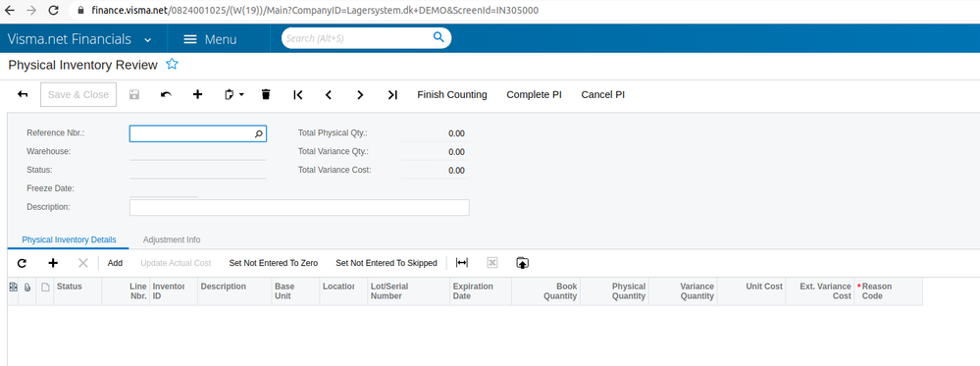Open the clipboard copy-paste dropdown

coord(233,94)
